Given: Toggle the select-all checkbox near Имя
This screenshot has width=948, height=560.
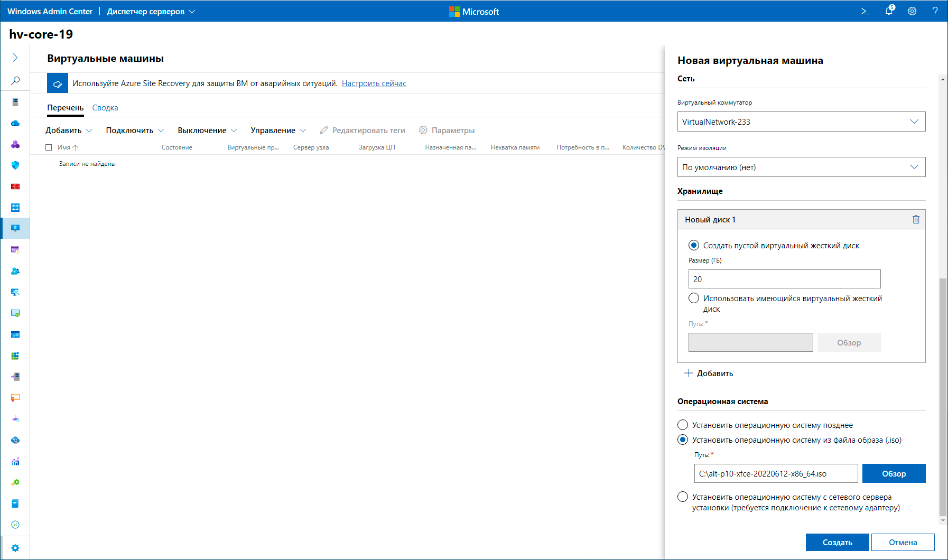Looking at the screenshot, I should click(x=49, y=147).
